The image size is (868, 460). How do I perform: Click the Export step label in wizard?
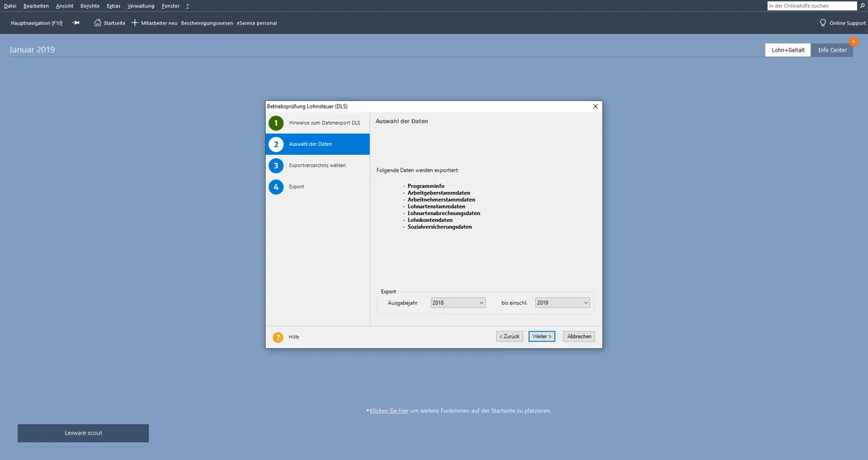click(296, 187)
